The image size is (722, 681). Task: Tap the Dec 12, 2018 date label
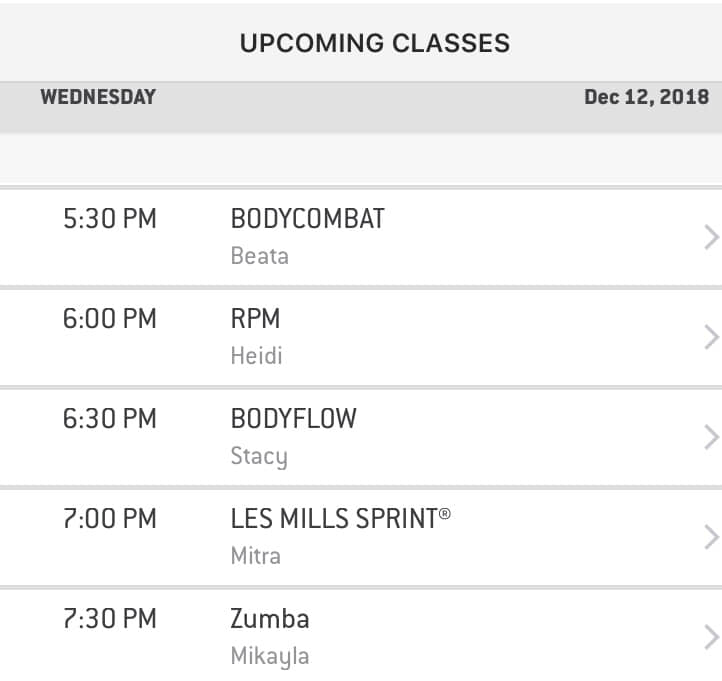tap(646, 97)
